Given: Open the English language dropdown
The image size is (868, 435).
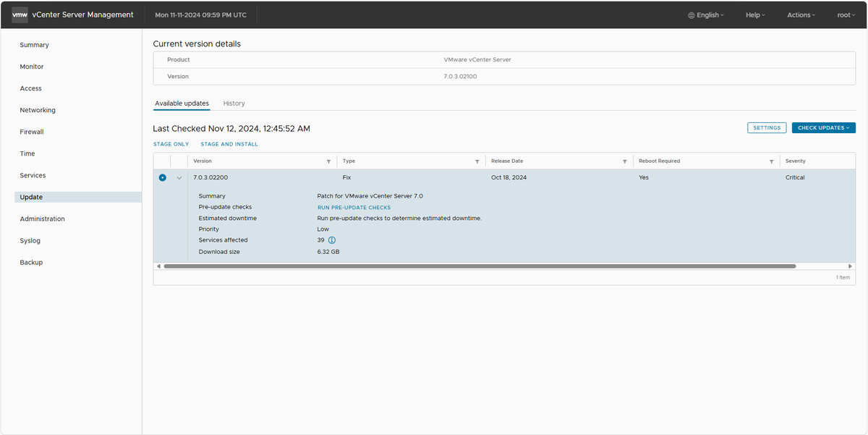Looking at the screenshot, I should coord(706,15).
